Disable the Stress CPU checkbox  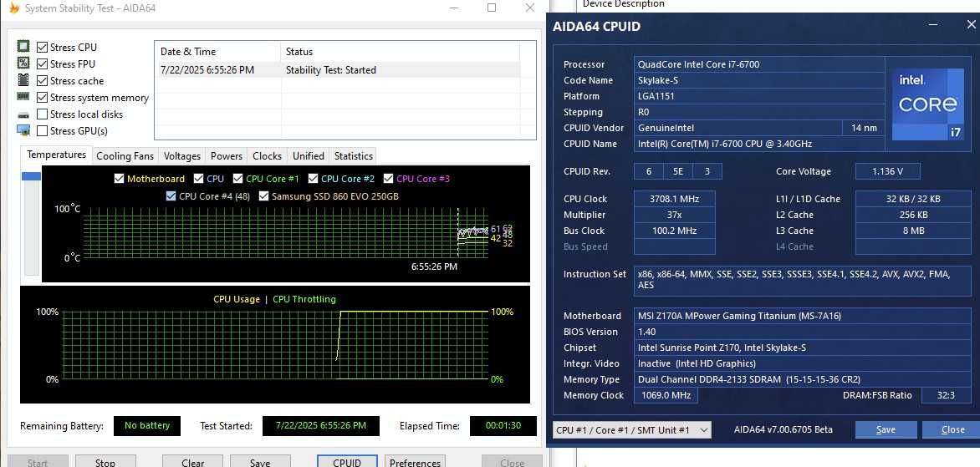42,48
